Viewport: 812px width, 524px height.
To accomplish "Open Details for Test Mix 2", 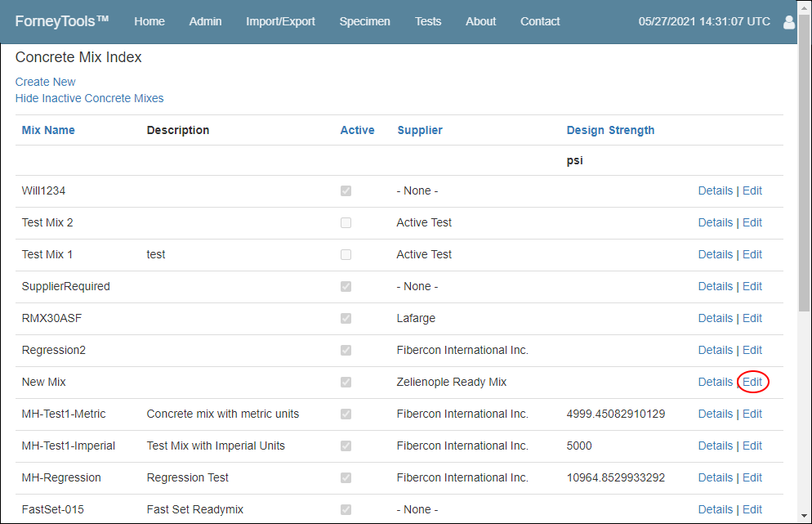I will (x=716, y=223).
